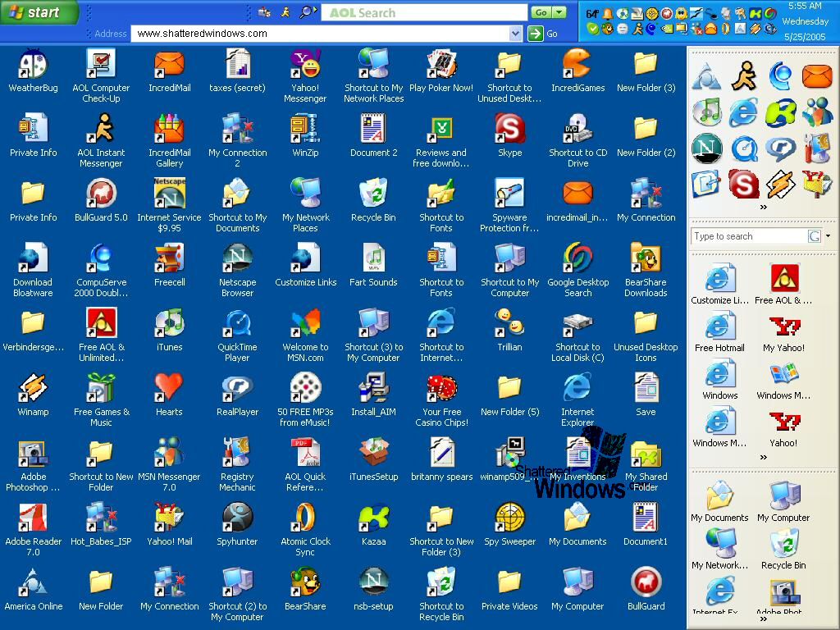Open Hot_Babes_ISP connection icon

(x=101, y=524)
